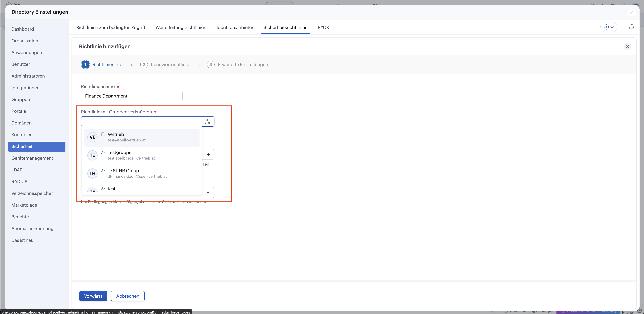Select TEST HR Group from the suggestions
Image resolution: width=644 pixels, height=314 pixels.
[x=123, y=171]
